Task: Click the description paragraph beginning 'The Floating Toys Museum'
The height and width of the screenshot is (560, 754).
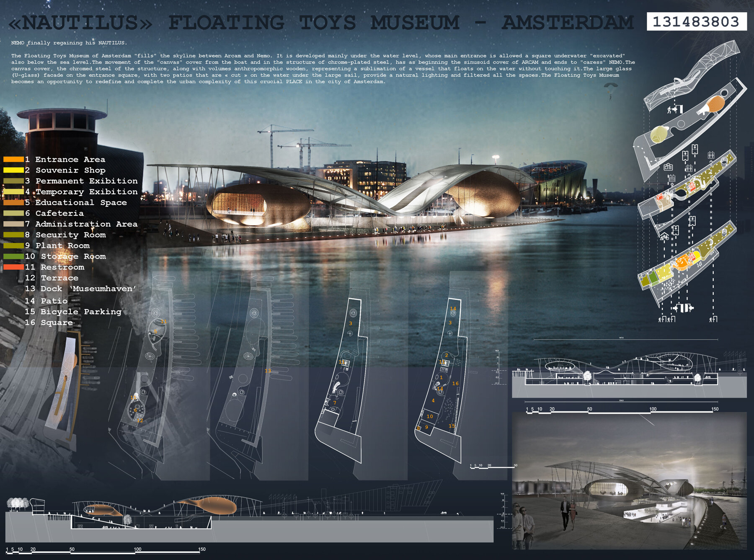Action: coord(323,69)
